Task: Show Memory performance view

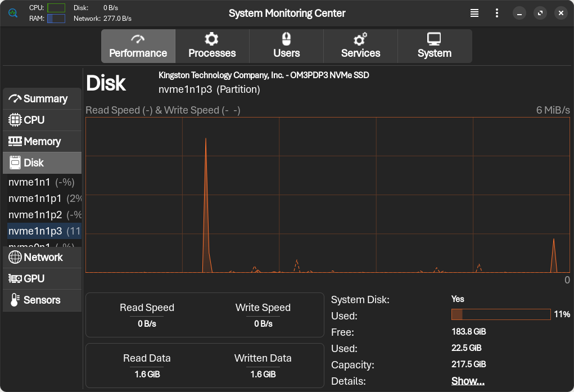Action: [x=42, y=142]
